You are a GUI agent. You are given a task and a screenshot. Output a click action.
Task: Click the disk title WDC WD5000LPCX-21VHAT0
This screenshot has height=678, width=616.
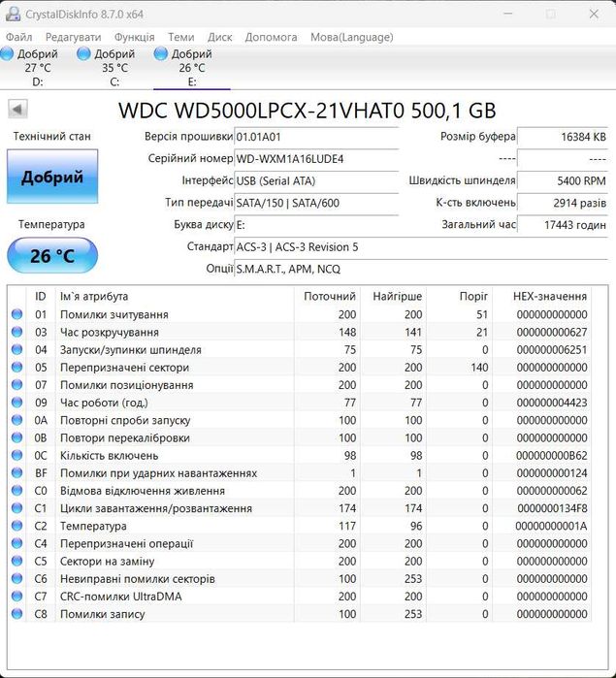tap(261, 111)
